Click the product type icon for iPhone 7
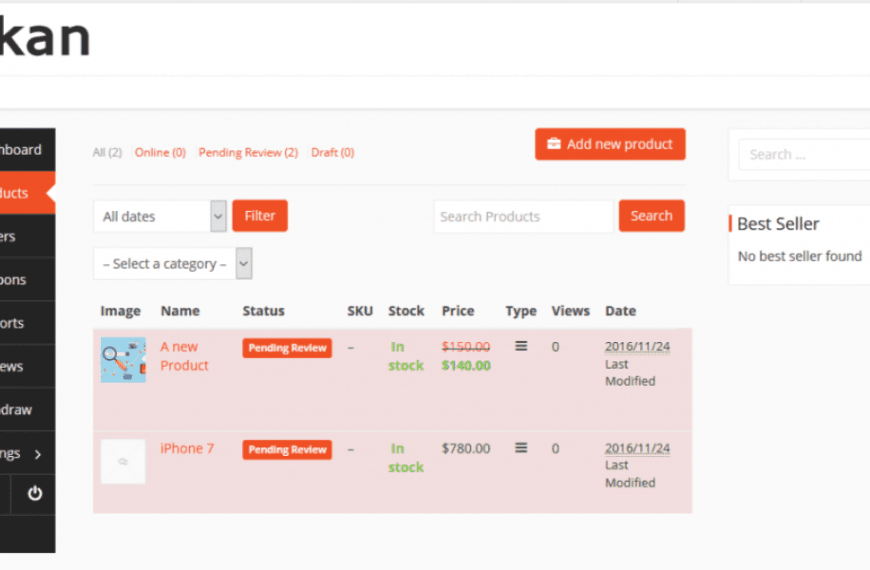The image size is (870, 570). click(521, 448)
